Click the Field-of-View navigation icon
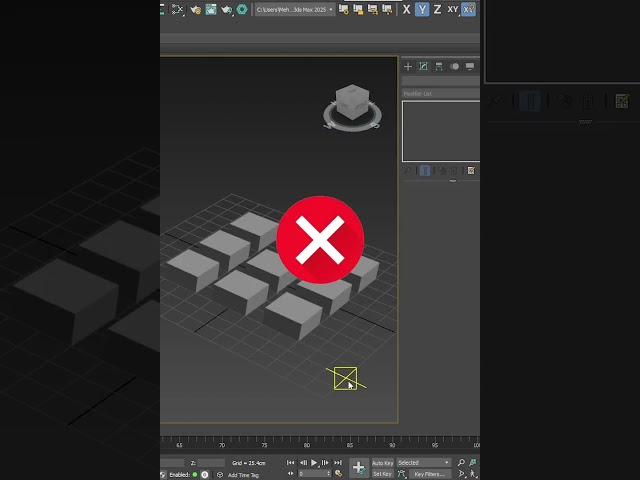The height and width of the screenshot is (480, 640). point(461,474)
